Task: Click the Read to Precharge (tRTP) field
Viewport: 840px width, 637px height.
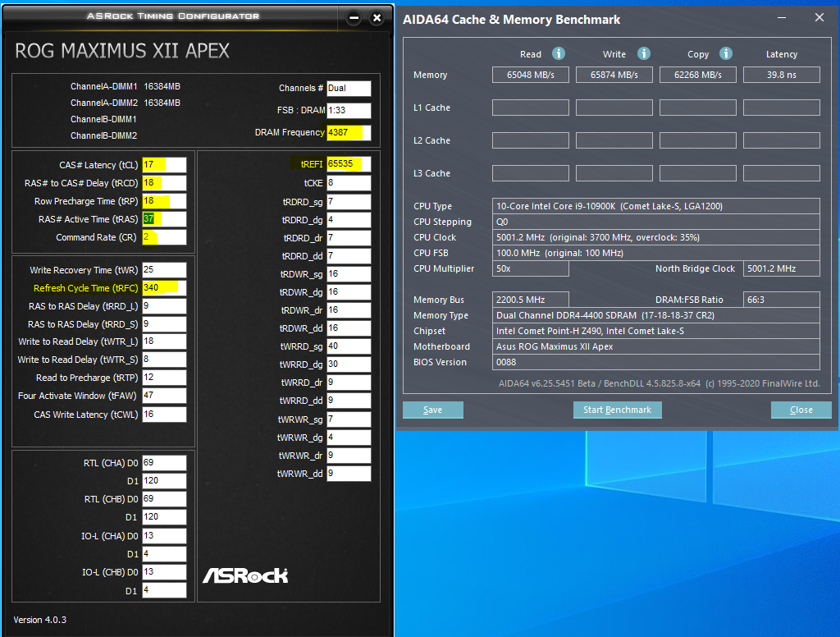Action: point(164,378)
